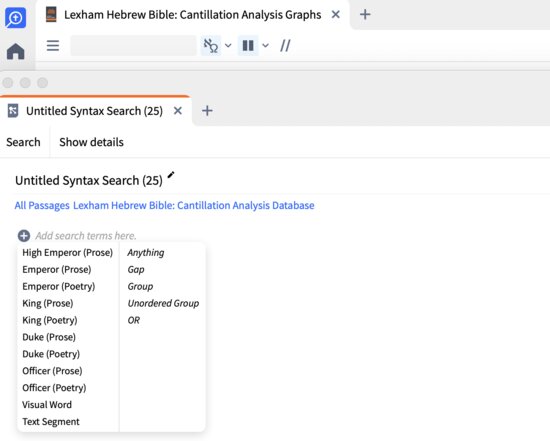Open the All Passages link
The image size is (550, 441).
[42, 205]
